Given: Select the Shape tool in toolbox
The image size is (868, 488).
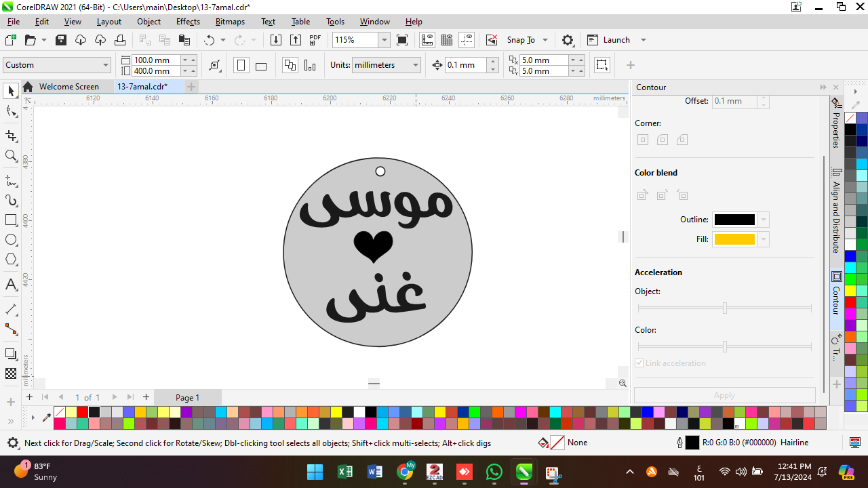Looking at the screenshot, I should tap(11, 112).
